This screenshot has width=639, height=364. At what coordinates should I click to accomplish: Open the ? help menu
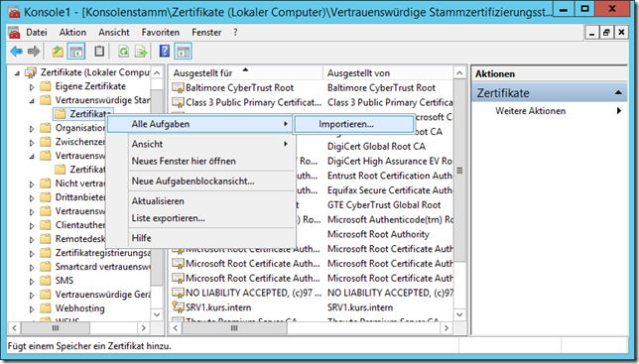point(235,32)
